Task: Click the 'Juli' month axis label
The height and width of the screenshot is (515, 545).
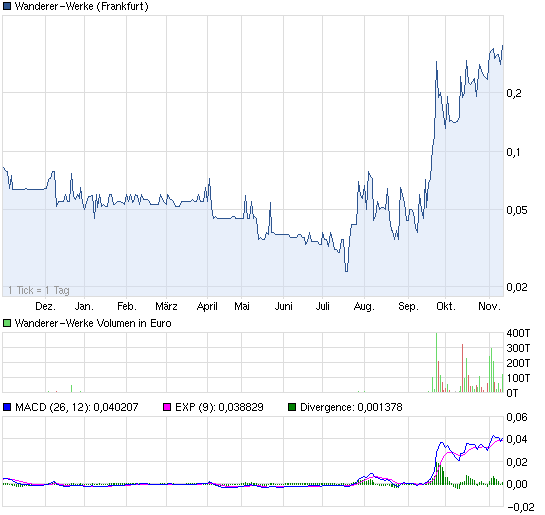Action: click(323, 306)
